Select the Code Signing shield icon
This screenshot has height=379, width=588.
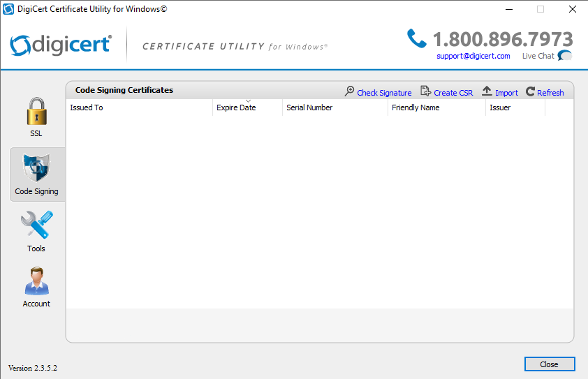(36, 168)
